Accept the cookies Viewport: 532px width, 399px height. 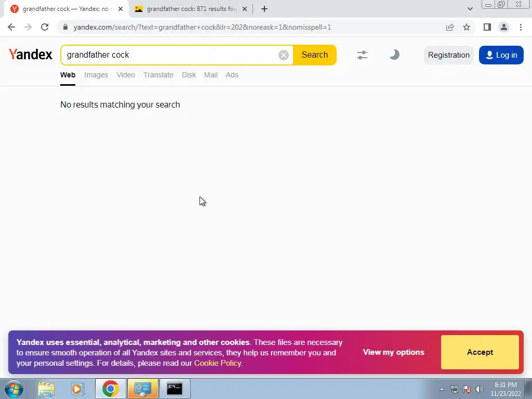tap(480, 352)
